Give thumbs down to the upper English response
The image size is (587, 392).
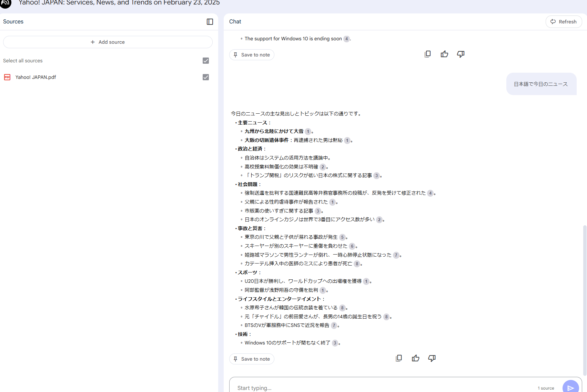[x=461, y=54]
